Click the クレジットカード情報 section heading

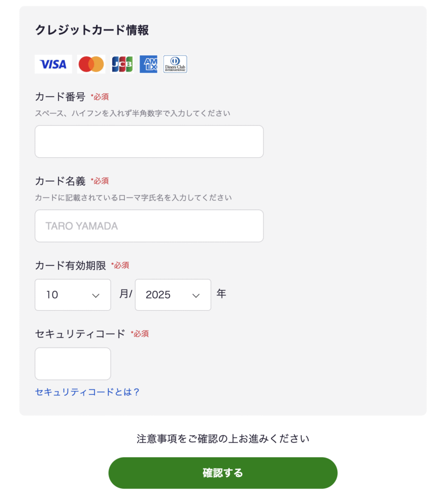(x=92, y=30)
